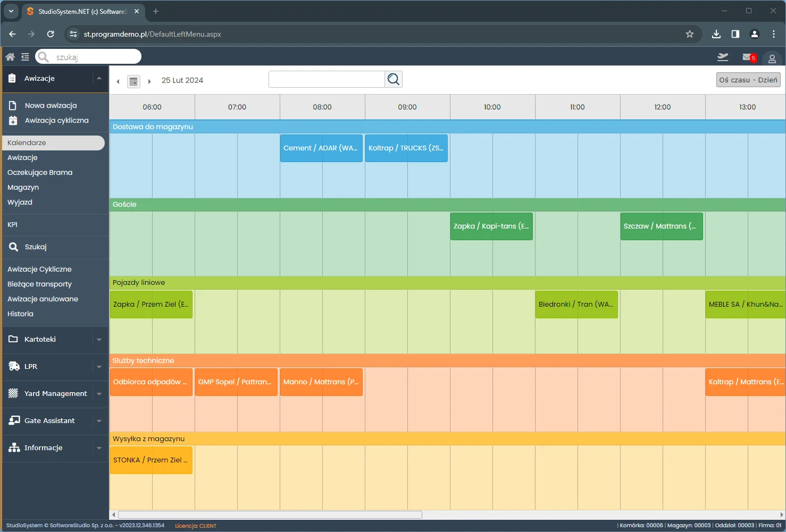Open Koltrap / TRUCKS appointment block

point(406,148)
